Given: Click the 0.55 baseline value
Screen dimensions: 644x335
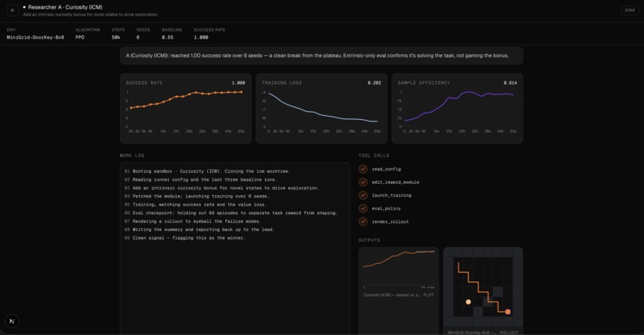Looking at the screenshot, I should (168, 38).
